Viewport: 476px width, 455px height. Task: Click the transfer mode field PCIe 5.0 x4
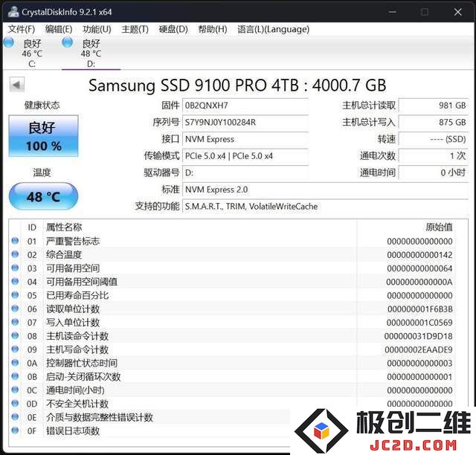click(x=245, y=156)
